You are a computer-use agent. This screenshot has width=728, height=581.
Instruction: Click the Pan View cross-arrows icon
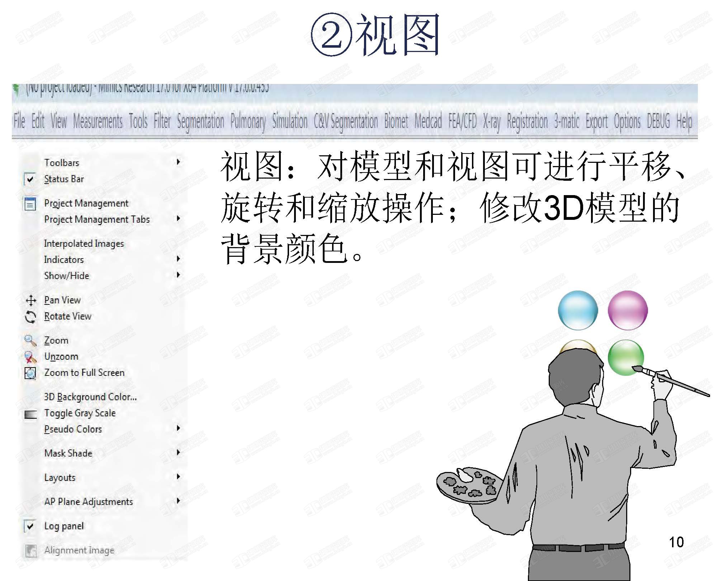click(31, 300)
